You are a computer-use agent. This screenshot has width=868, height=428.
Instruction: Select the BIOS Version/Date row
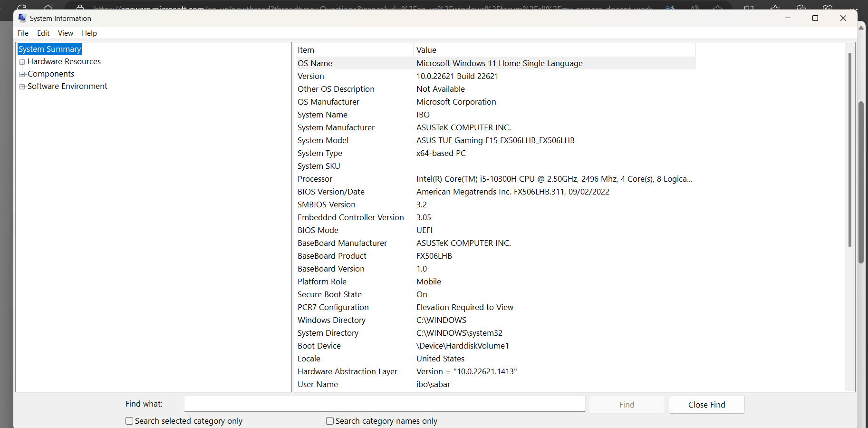point(496,192)
